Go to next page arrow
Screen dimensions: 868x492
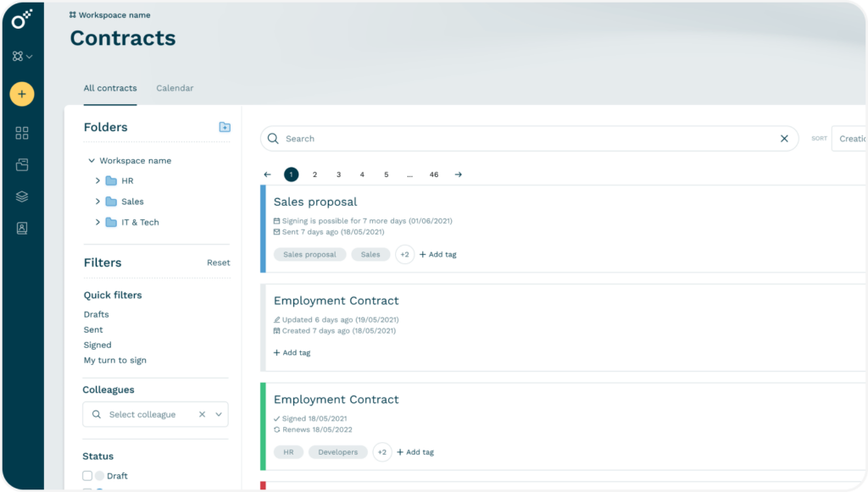point(459,174)
